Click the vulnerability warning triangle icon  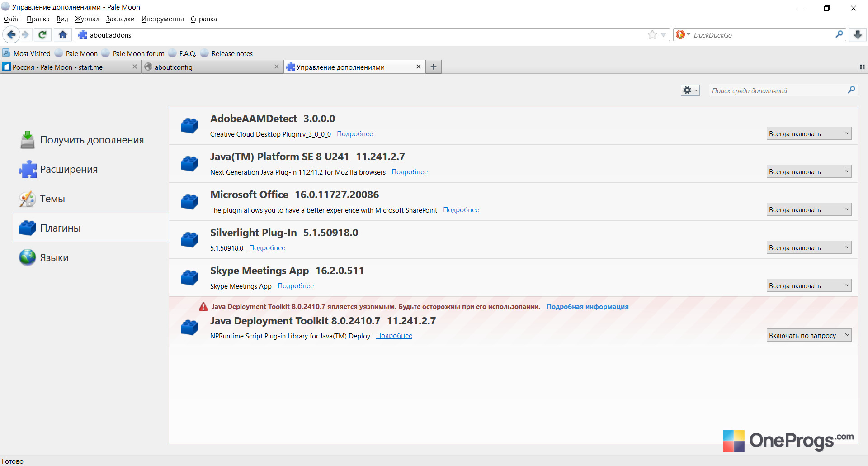203,307
